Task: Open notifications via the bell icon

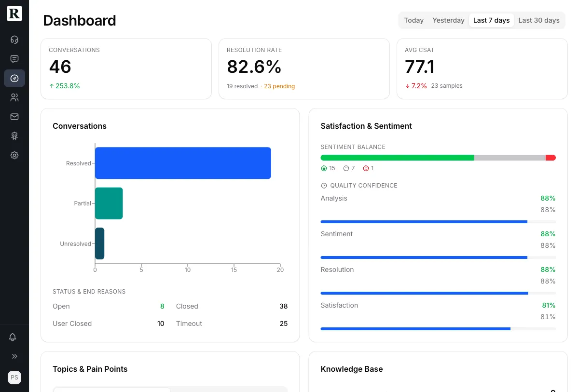Action: 14,337
